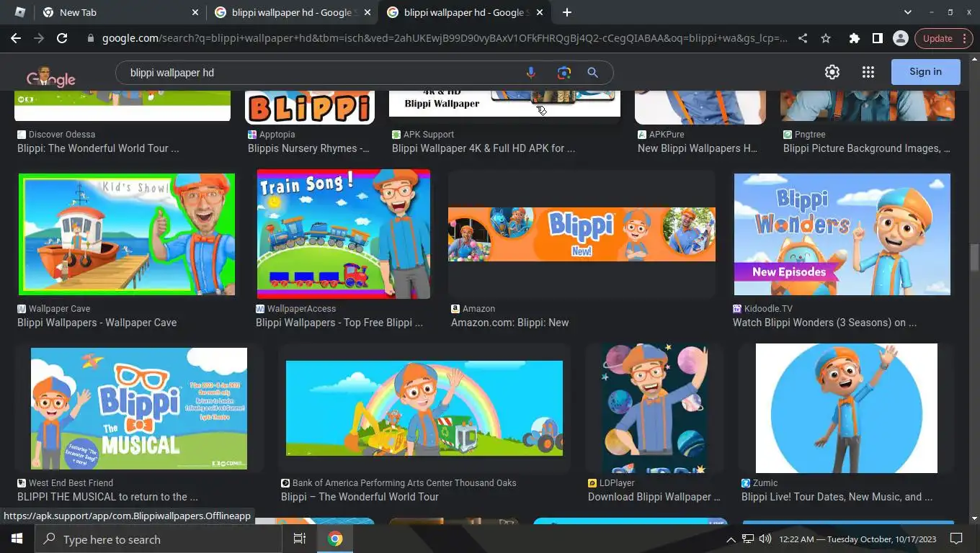Open tab search dropdown chevron
980x553 pixels.
(908, 12)
